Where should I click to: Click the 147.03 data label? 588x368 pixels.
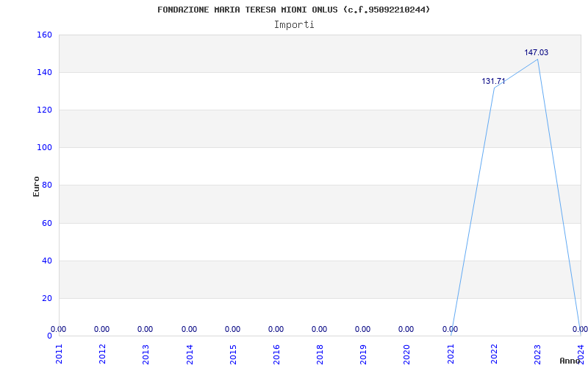(x=537, y=52)
